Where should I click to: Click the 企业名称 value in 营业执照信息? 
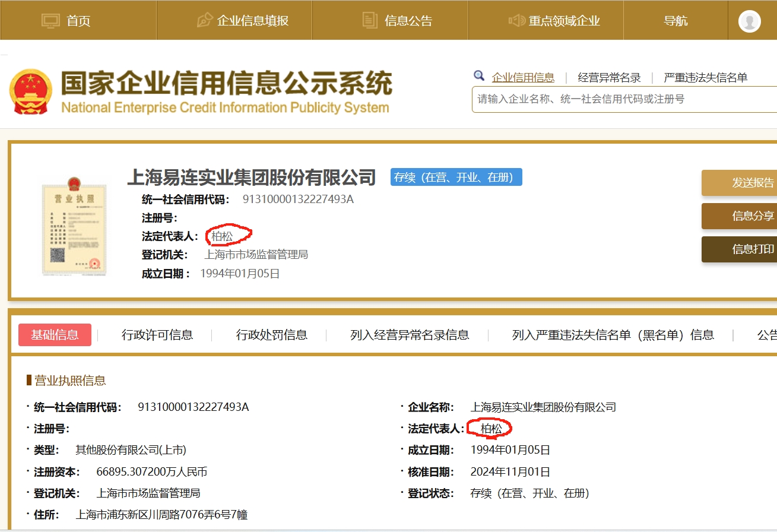543,407
